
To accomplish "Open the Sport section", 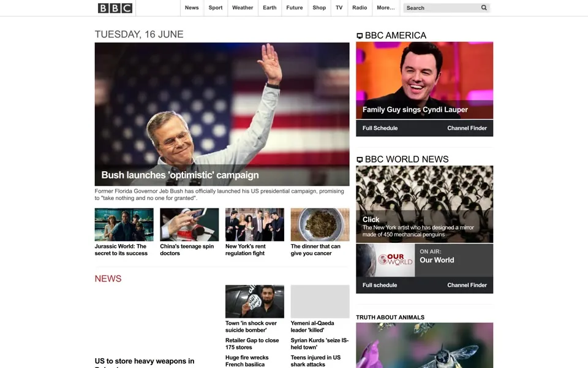I will (x=216, y=7).
